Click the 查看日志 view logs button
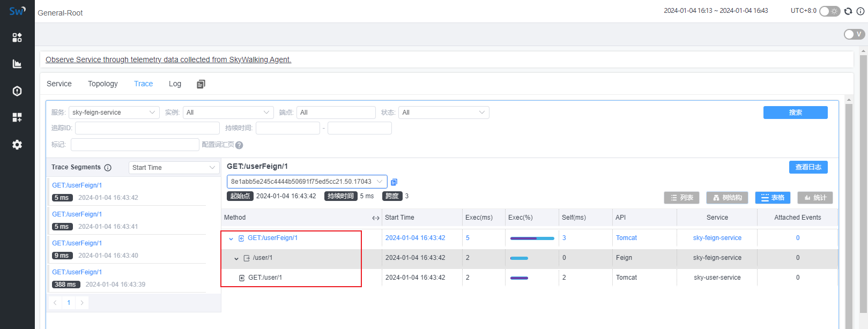868x329 pixels. point(808,167)
